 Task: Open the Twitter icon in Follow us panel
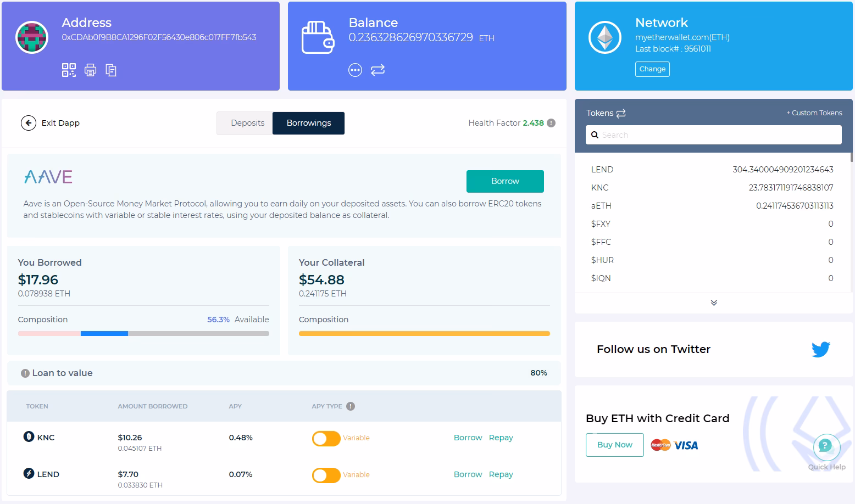click(x=820, y=349)
